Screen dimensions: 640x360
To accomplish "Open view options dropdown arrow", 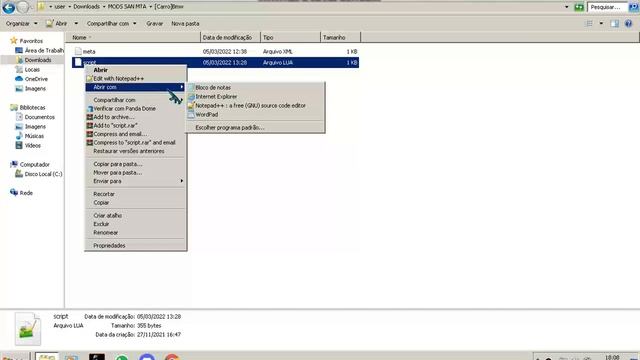I will pyautogui.click(x=601, y=24).
